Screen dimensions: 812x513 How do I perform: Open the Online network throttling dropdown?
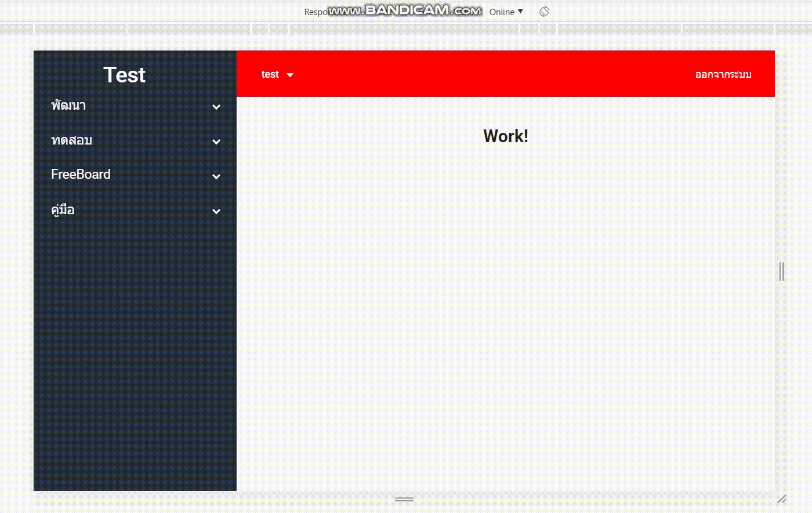click(505, 12)
